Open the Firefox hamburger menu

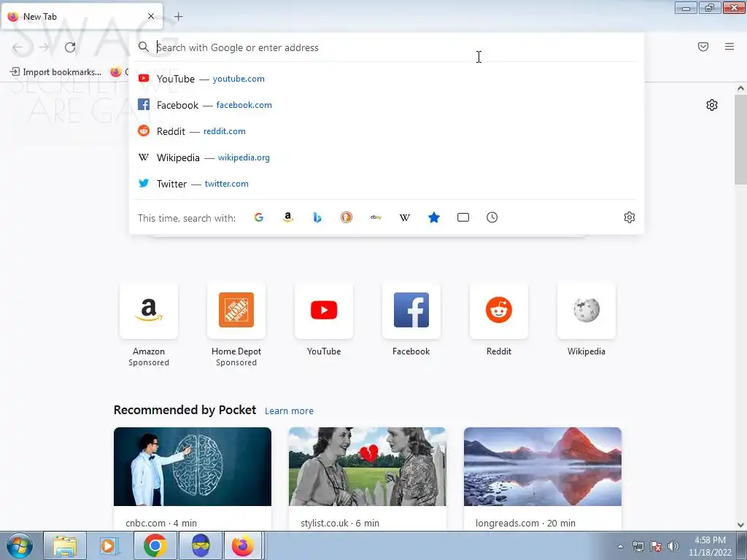point(729,47)
